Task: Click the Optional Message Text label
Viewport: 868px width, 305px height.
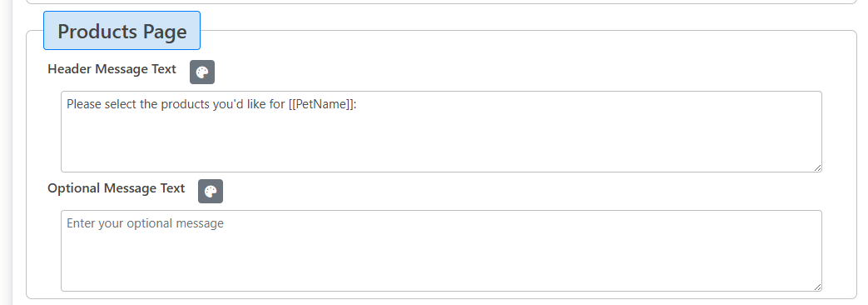Action: pos(117,188)
